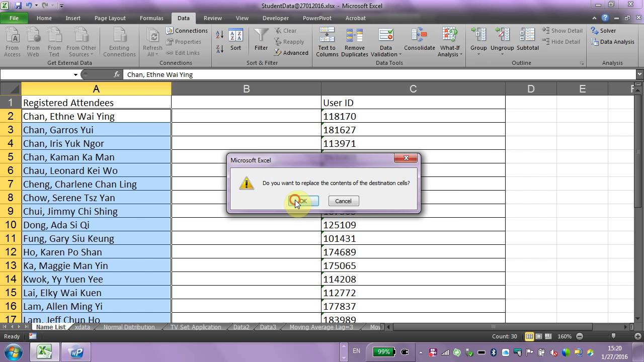Click Edit Links in Connections group
644x362 pixels.
pyautogui.click(x=182, y=53)
